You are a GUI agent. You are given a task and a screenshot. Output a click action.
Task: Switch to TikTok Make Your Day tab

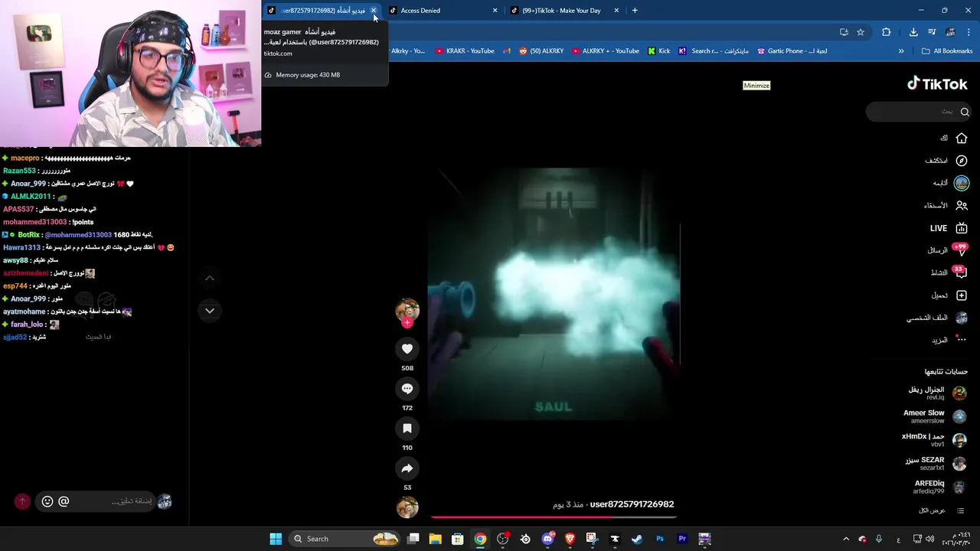pyautogui.click(x=564, y=11)
